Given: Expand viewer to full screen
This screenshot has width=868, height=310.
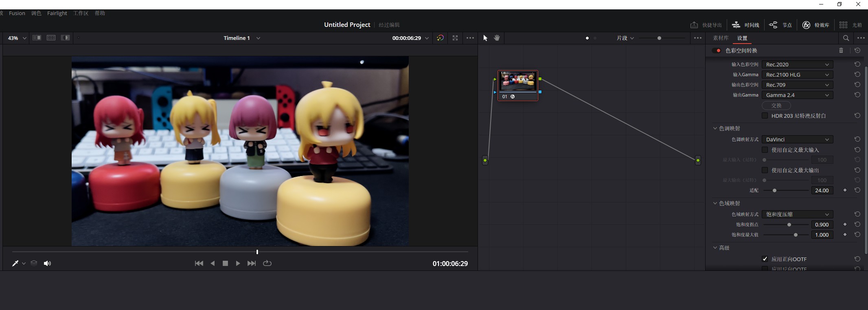Looking at the screenshot, I should 455,38.
